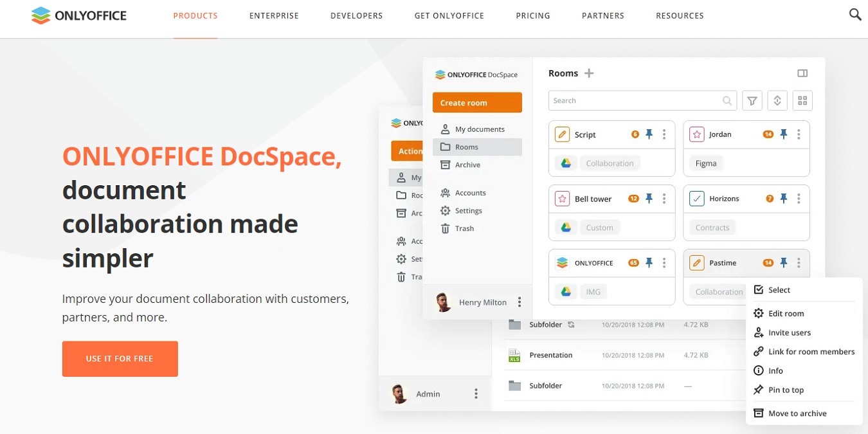The image size is (868, 434).
Task: Open Accounts from the DocSpace sidebar
Action: (468, 192)
